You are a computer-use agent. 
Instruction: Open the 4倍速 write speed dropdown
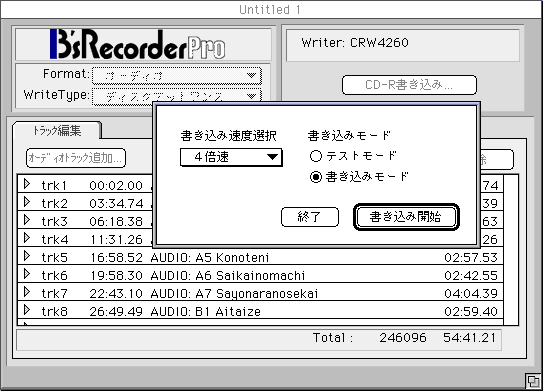pos(231,158)
